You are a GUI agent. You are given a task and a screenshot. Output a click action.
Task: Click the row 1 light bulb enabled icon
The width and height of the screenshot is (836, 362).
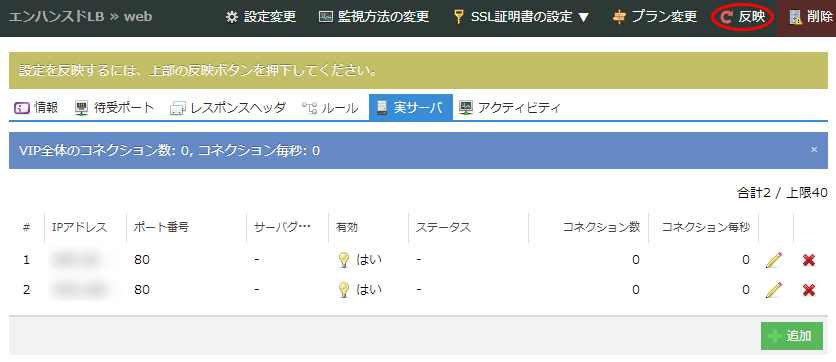344,260
